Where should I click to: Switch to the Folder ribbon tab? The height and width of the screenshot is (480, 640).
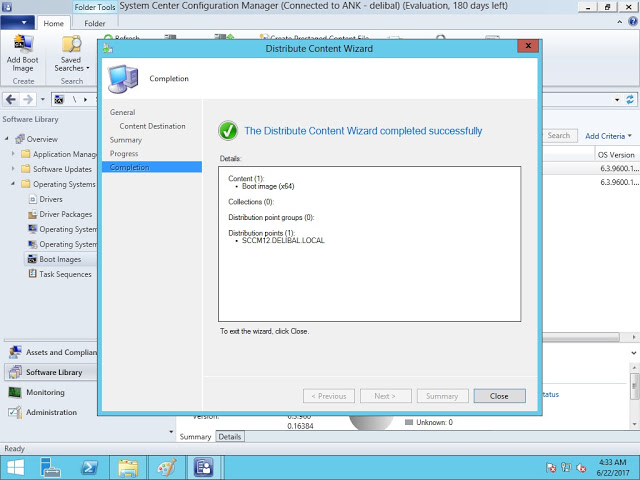[94, 23]
